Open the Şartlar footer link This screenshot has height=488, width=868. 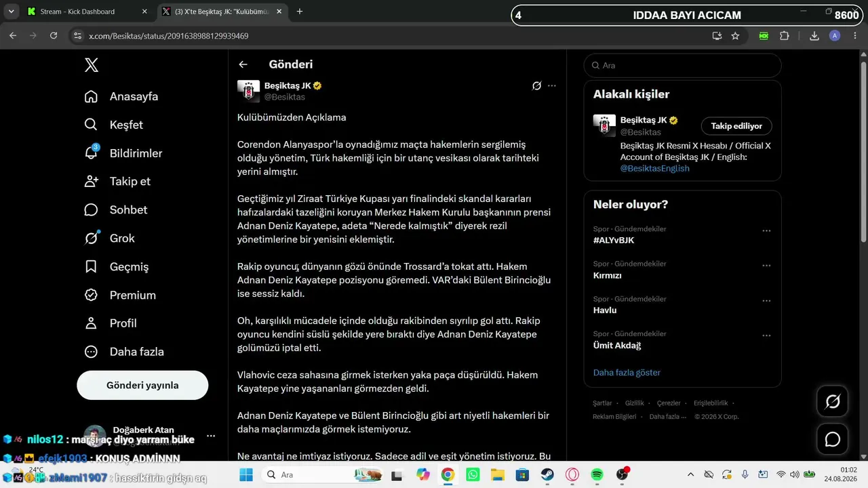(x=602, y=403)
